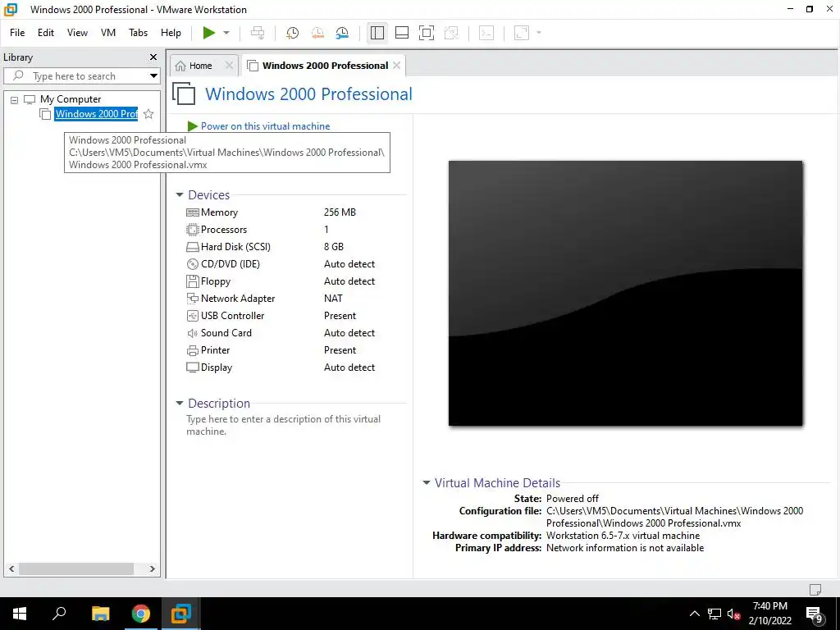Collapse the My Computer tree node

pyautogui.click(x=15, y=99)
